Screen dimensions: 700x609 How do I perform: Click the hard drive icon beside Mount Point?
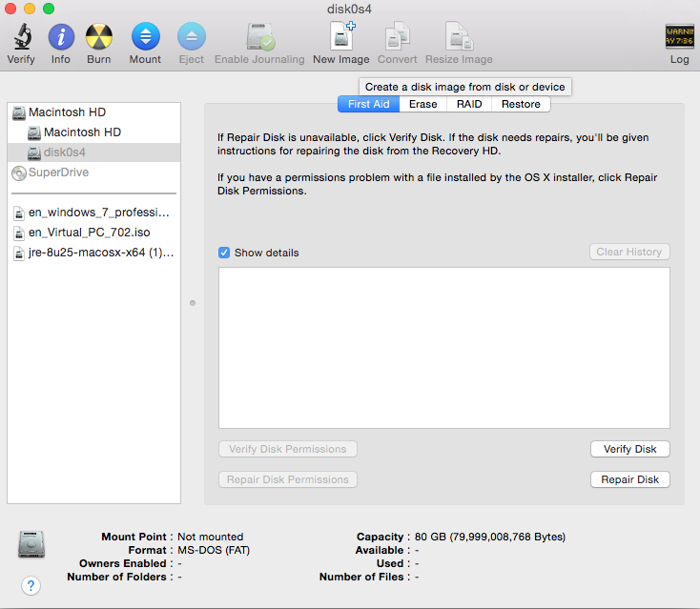pos(31,544)
